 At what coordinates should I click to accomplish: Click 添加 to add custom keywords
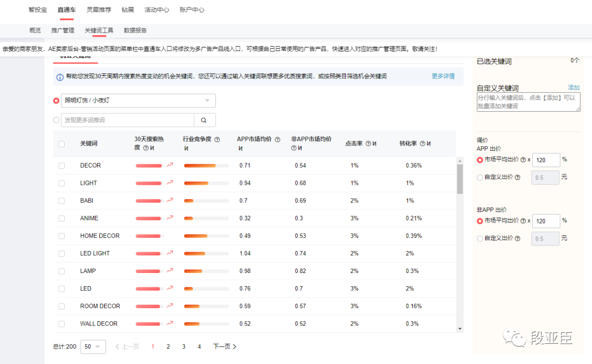tap(573, 87)
